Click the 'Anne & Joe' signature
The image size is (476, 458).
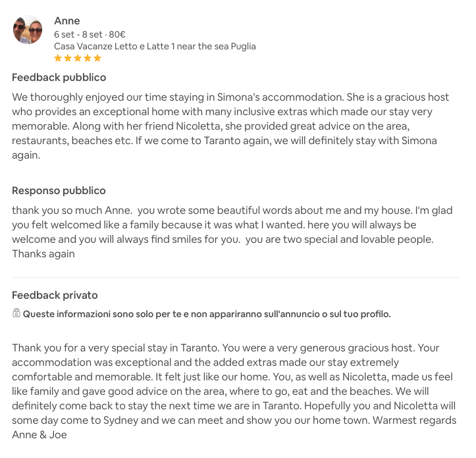[40, 434]
